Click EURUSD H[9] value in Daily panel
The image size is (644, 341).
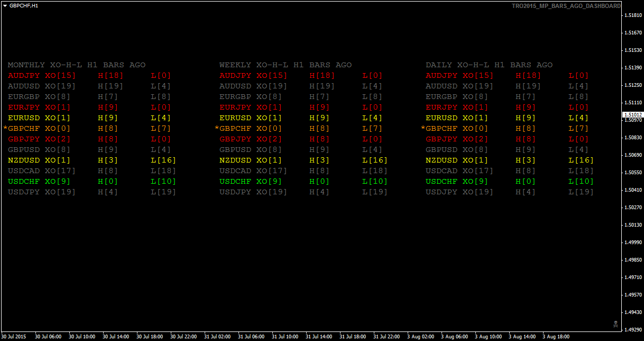click(x=526, y=118)
